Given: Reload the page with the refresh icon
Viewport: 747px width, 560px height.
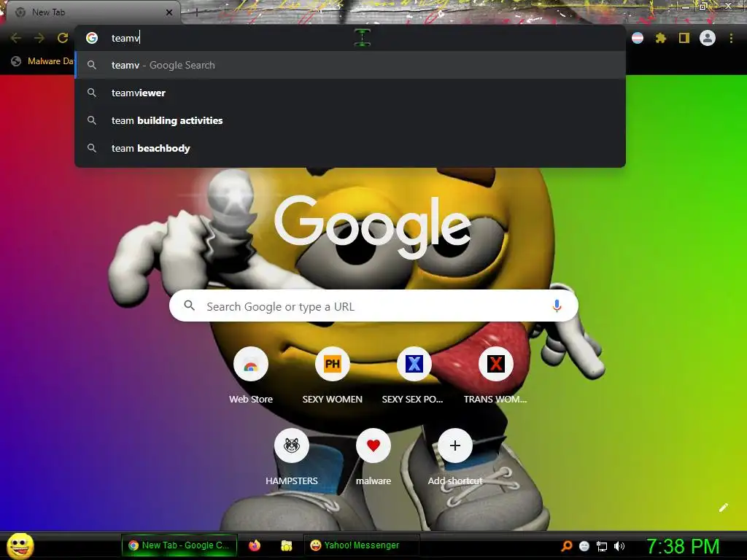Looking at the screenshot, I should pyautogui.click(x=63, y=38).
